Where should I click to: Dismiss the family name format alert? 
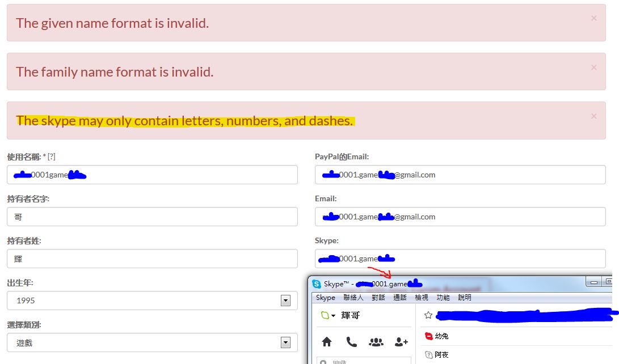point(593,67)
